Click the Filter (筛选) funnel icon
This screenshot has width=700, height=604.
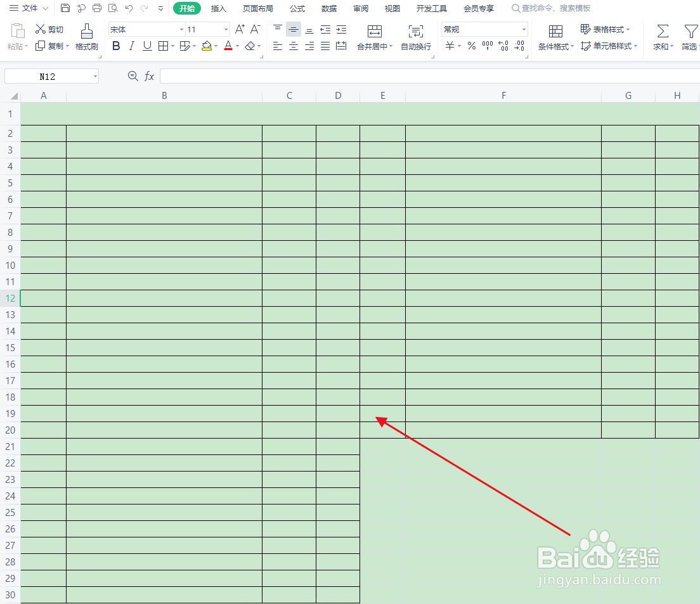(690, 31)
